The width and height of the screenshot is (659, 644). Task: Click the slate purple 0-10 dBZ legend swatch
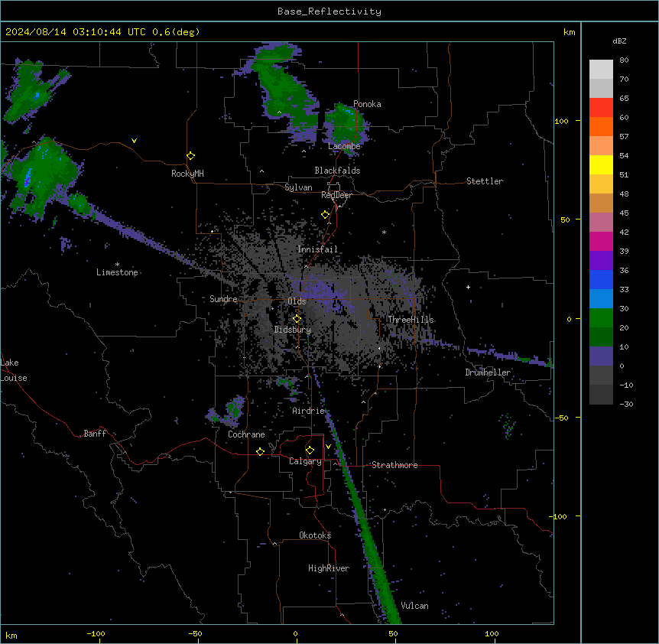[x=601, y=356]
